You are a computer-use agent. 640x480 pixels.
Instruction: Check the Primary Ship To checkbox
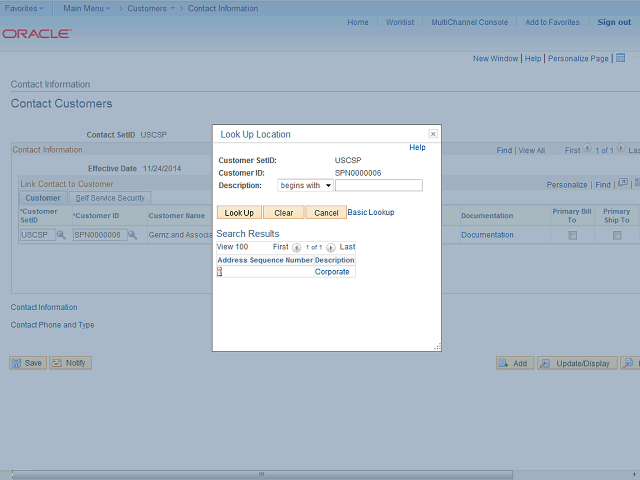[x=617, y=236]
